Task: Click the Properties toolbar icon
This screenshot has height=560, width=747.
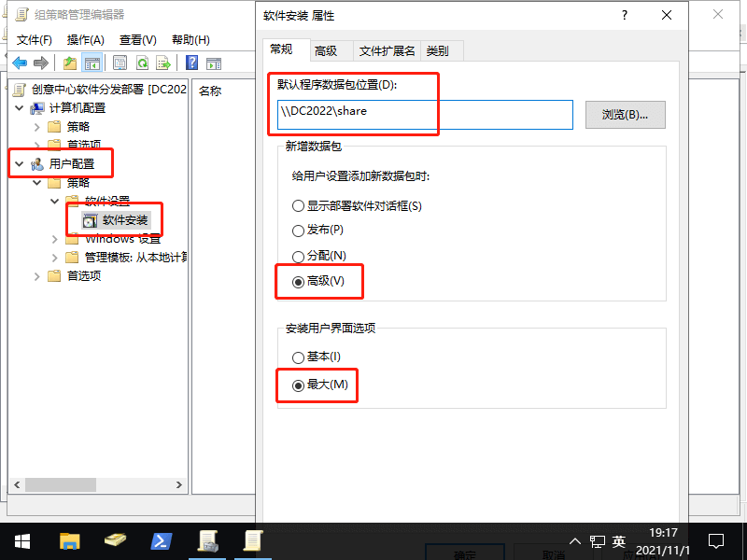Action: [x=120, y=63]
